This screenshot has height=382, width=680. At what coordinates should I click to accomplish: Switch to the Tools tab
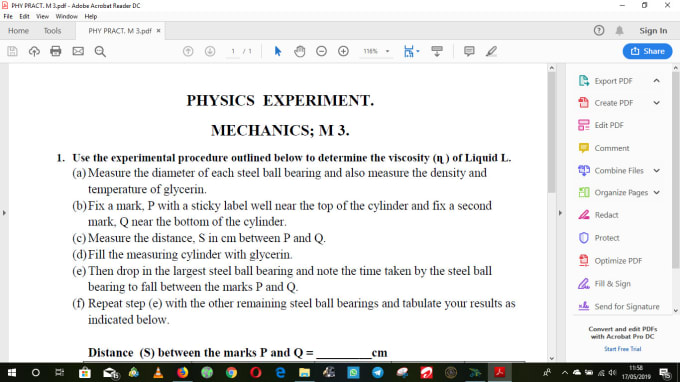[x=52, y=31]
